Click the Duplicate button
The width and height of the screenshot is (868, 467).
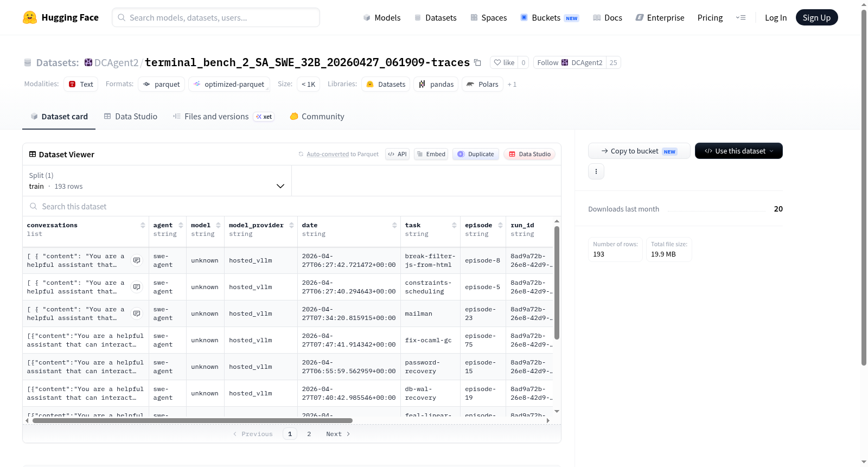[x=476, y=154]
